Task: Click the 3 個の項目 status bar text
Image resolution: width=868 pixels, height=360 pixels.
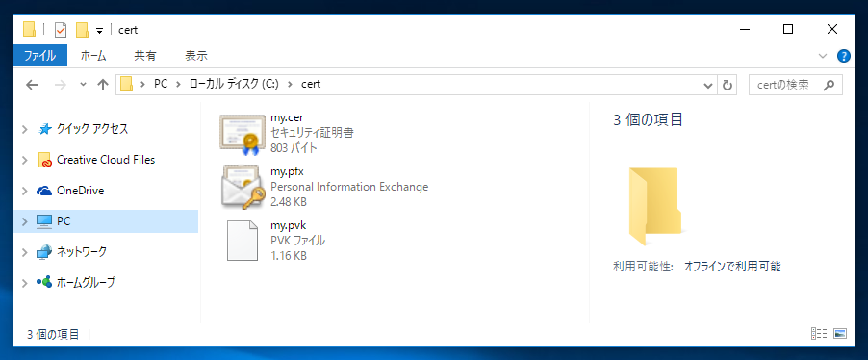Action: 53,334
